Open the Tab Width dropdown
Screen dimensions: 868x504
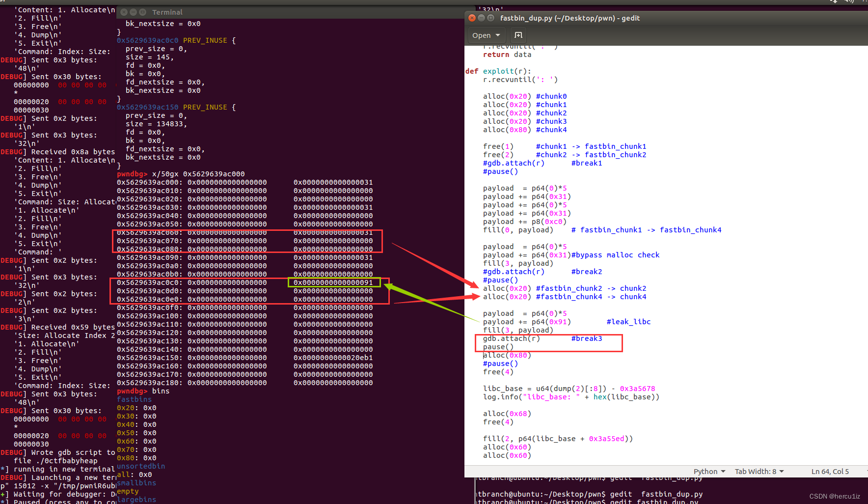(759, 472)
